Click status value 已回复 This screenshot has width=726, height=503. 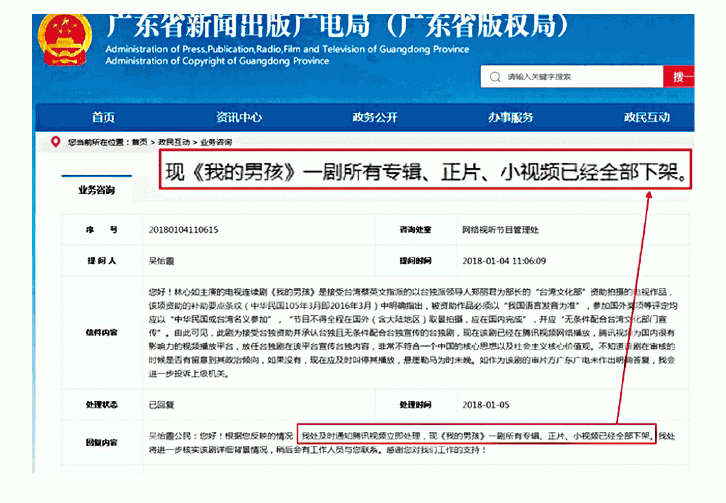click(x=161, y=405)
